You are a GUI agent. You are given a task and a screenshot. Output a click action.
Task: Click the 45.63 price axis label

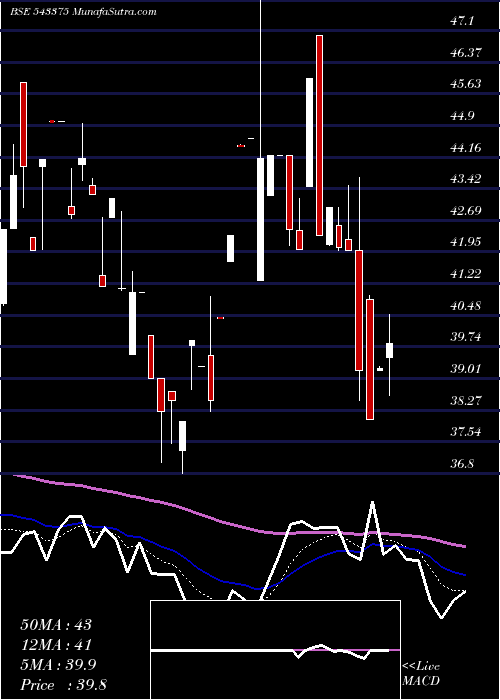pos(466,84)
